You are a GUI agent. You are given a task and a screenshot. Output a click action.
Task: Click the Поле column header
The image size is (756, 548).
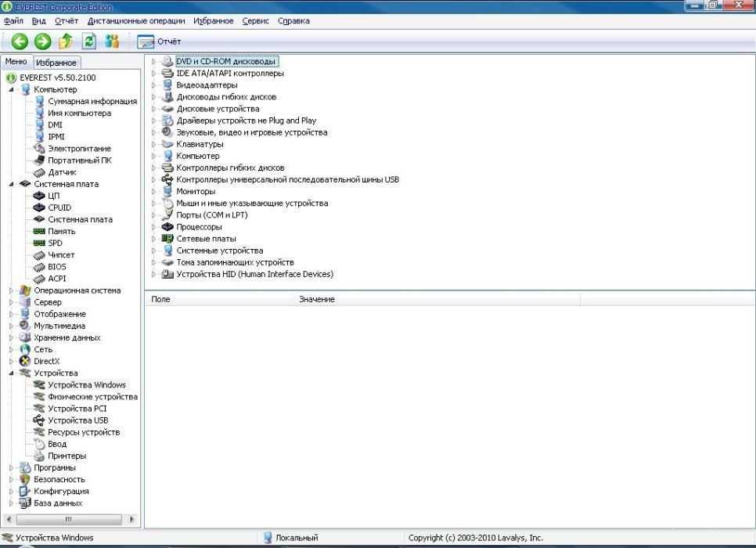coord(219,299)
